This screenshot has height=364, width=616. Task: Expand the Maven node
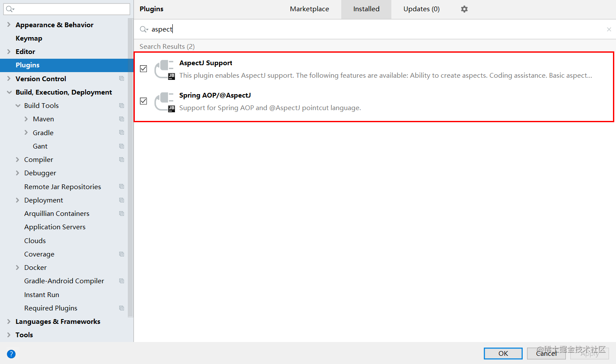(26, 119)
